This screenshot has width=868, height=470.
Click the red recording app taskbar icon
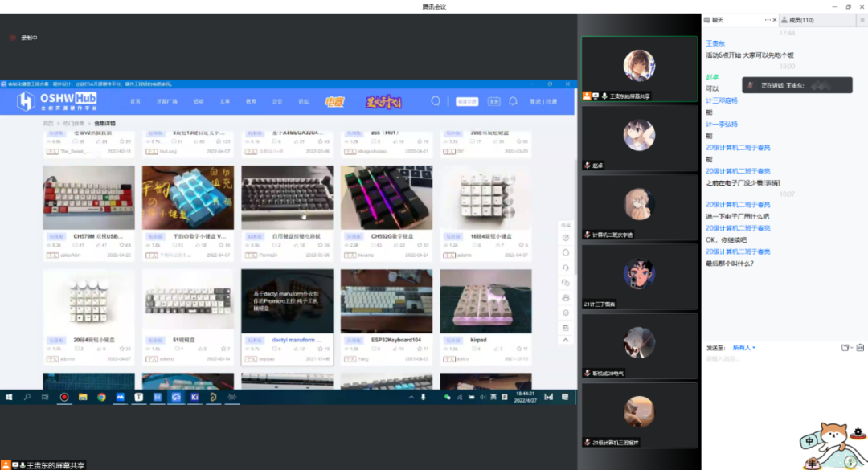[64, 397]
